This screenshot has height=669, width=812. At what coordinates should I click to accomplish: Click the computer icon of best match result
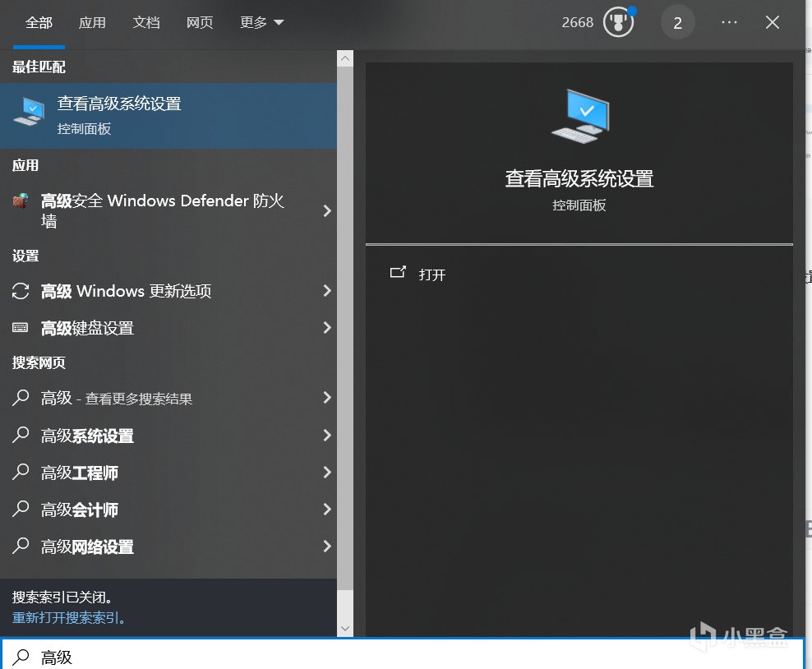(x=29, y=111)
